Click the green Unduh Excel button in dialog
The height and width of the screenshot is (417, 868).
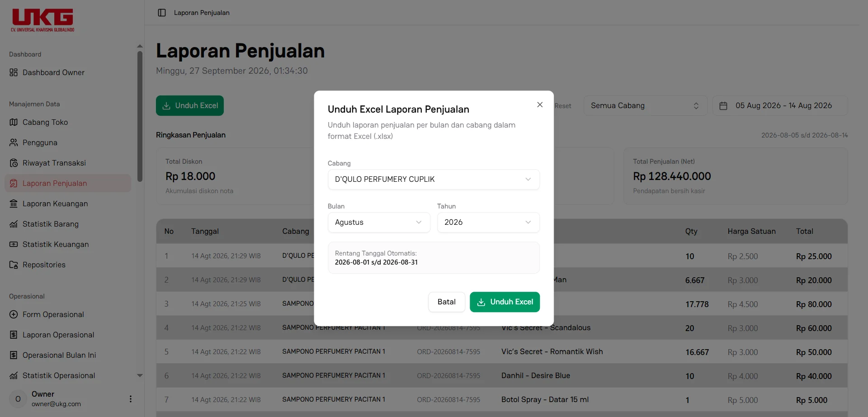pyautogui.click(x=505, y=302)
